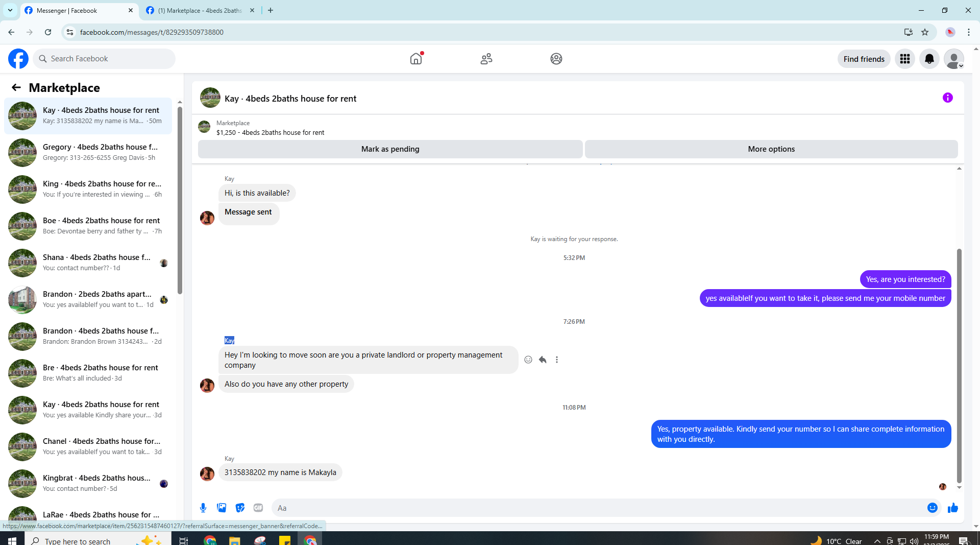
Task: Open Shana 4beds 2baths conversation
Action: pos(88,263)
